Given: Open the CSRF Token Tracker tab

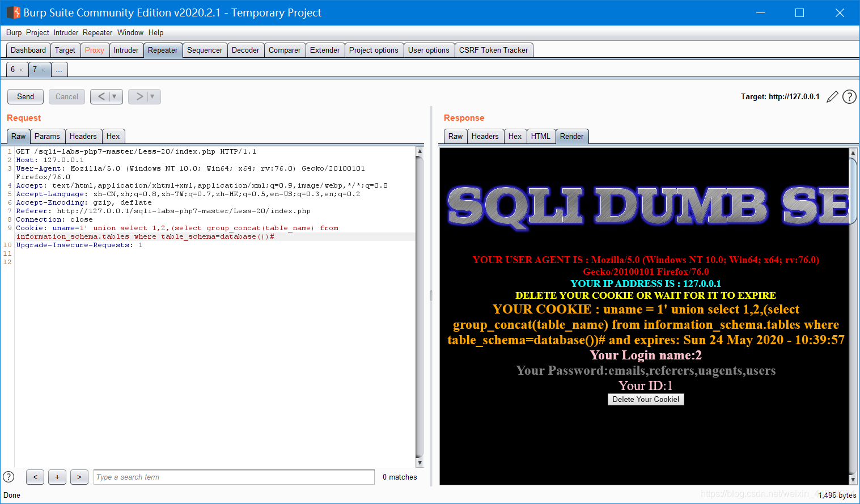Looking at the screenshot, I should (x=493, y=50).
